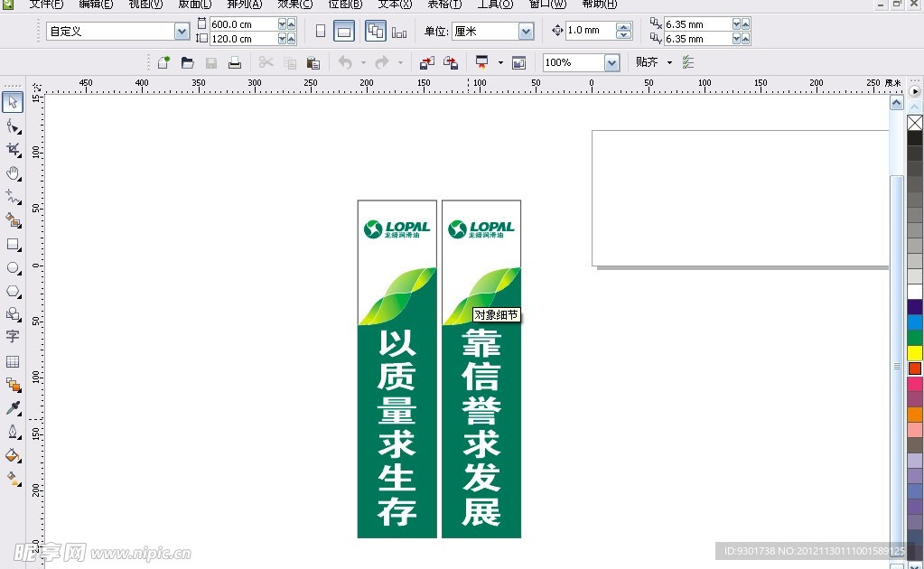924x569 pixels.
Task: Select the Rectangle tool
Action: click(13, 244)
